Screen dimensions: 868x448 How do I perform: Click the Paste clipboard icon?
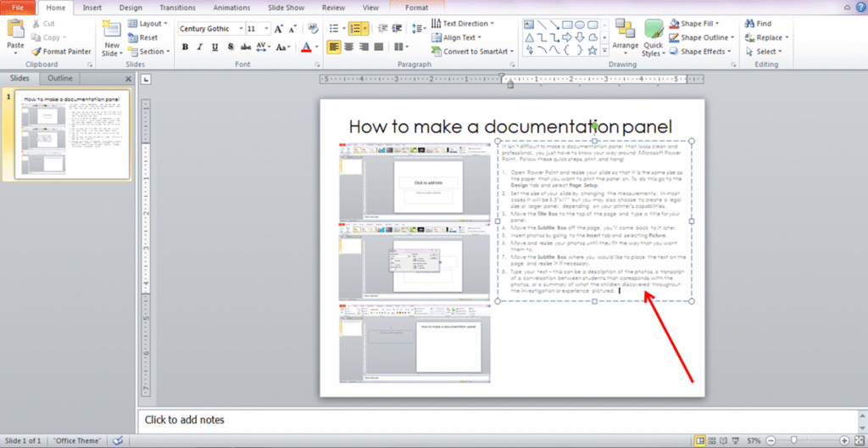pyautogui.click(x=15, y=29)
